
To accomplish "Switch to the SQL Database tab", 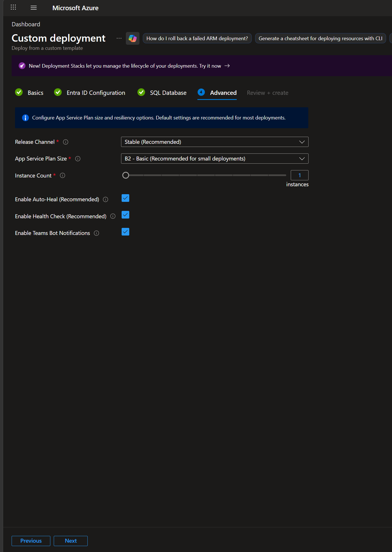I will [162, 93].
